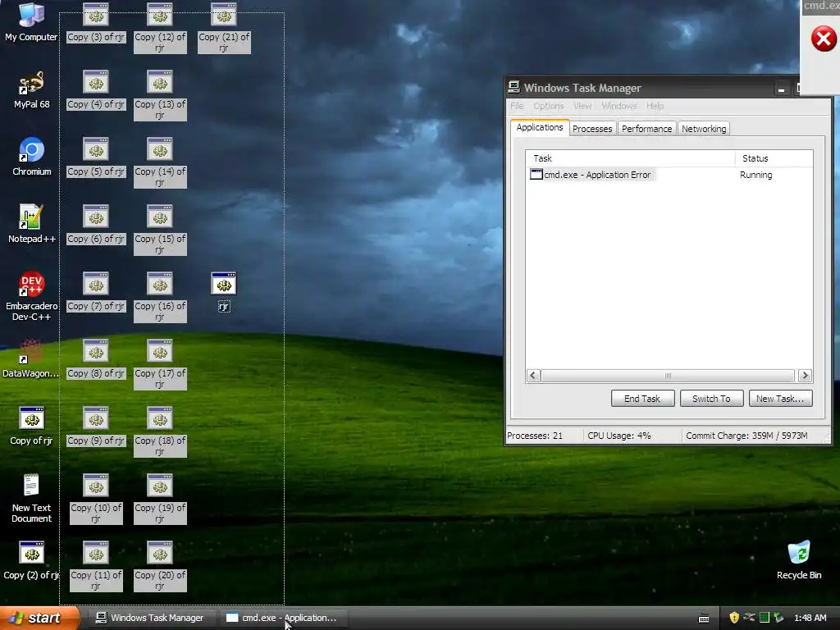This screenshot has width=840, height=630.
Task: Click the green CPU usage tray icon
Action: click(765, 618)
